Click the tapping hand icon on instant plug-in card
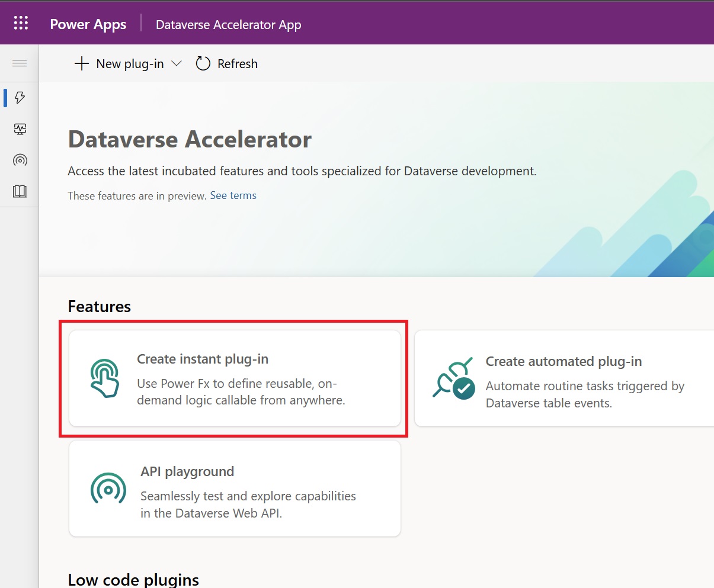The width and height of the screenshot is (714, 588). pyautogui.click(x=107, y=378)
